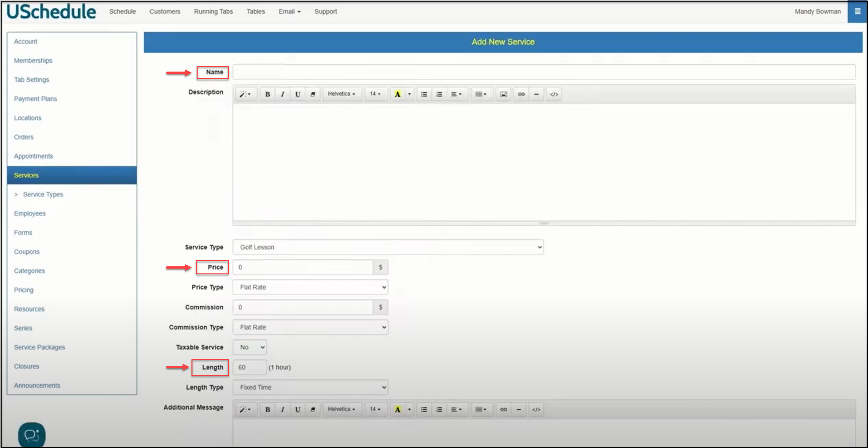
Task: Open the chat support bubble icon
Action: coord(32,435)
